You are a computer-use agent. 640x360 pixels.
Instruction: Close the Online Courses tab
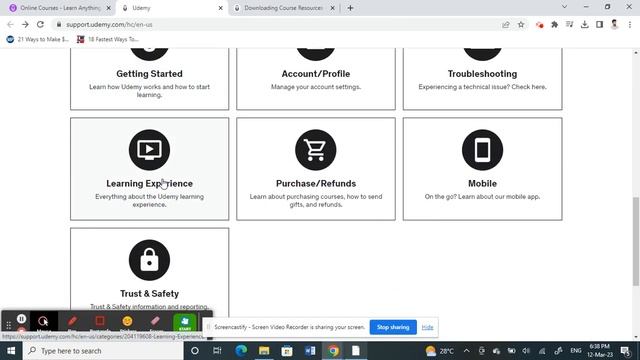(x=109, y=8)
